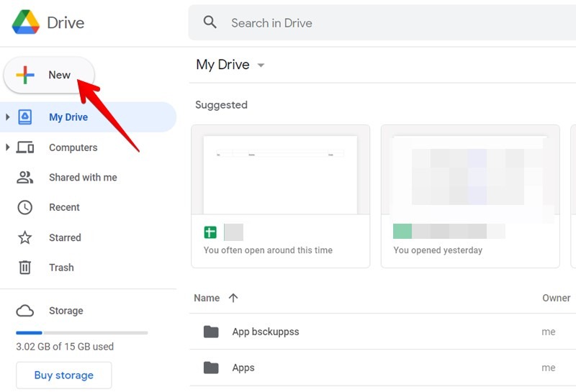Image resolution: width=576 pixels, height=392 pixels.
Task: Click 'You opened yesterday' text
Action: 438,250
